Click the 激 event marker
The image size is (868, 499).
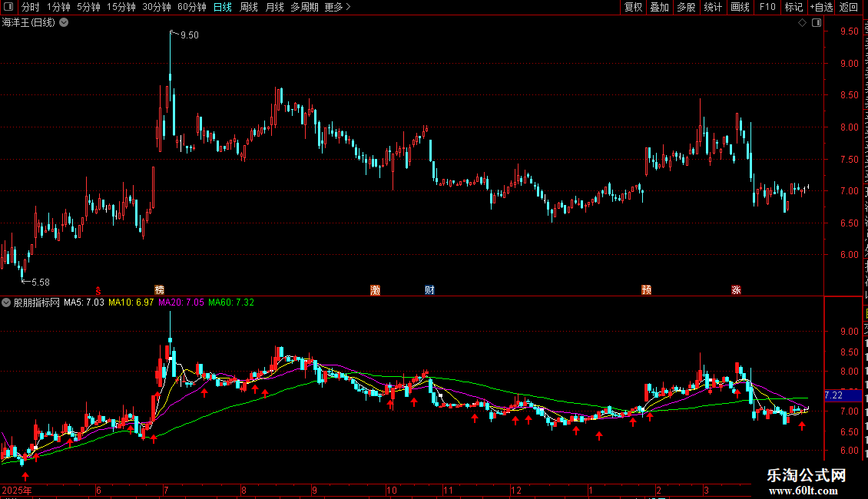pyautogui.click(x=376, y=290)
